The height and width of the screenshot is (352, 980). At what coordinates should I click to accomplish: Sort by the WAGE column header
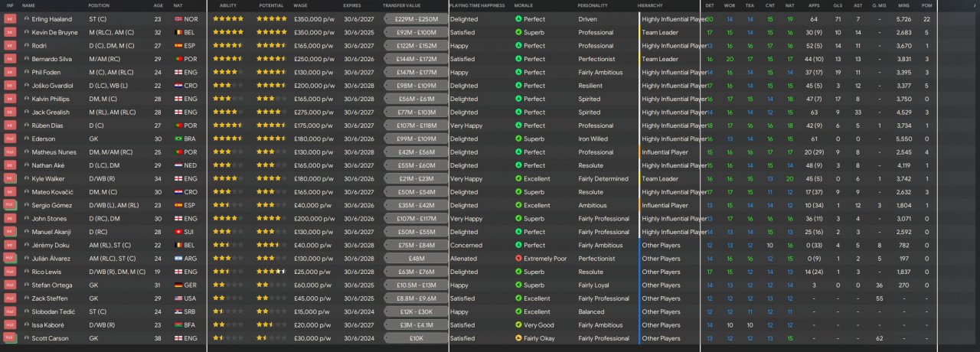[x=300, y=5]
